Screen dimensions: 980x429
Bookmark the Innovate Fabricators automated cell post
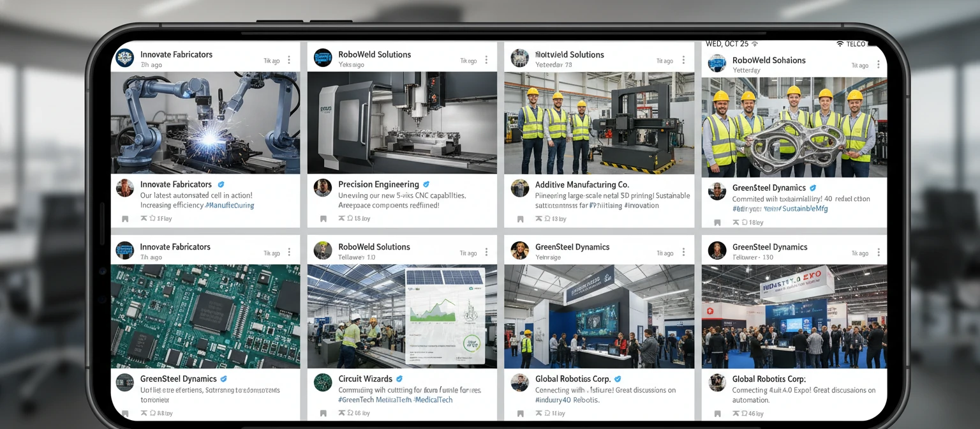(125, 218)
